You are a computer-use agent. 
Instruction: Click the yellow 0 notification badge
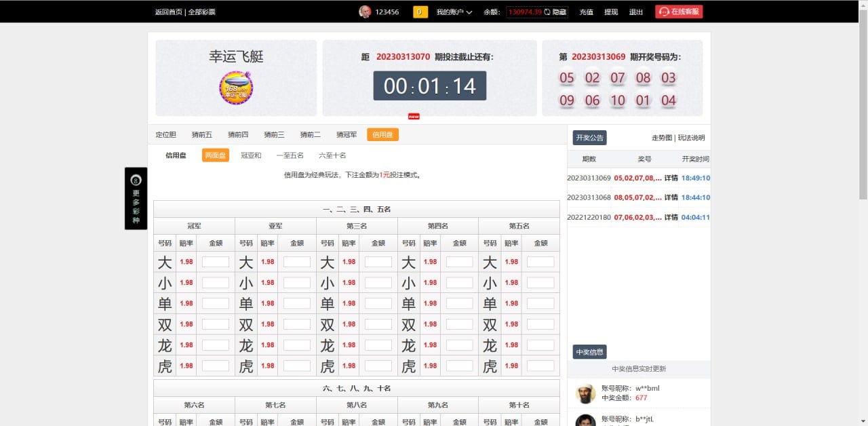419,12
